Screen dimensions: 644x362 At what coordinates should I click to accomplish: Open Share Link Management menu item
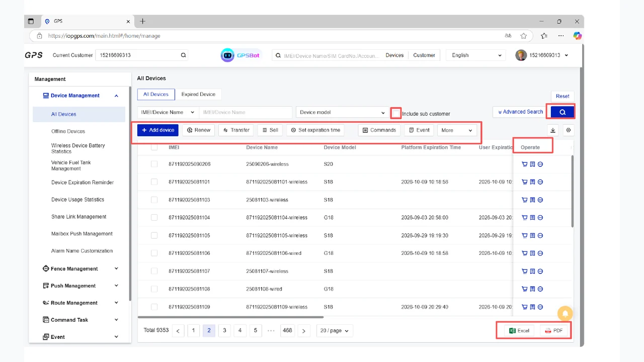click(78, 217)
